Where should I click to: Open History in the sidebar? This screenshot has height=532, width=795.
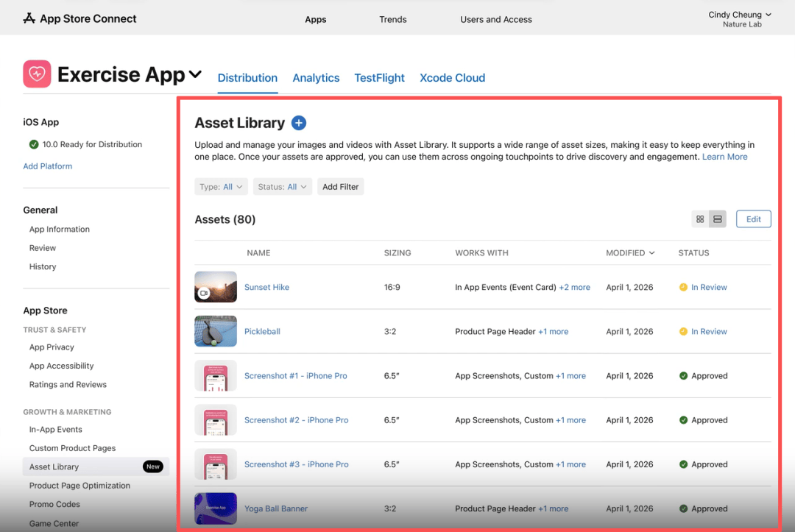[43, 266]
